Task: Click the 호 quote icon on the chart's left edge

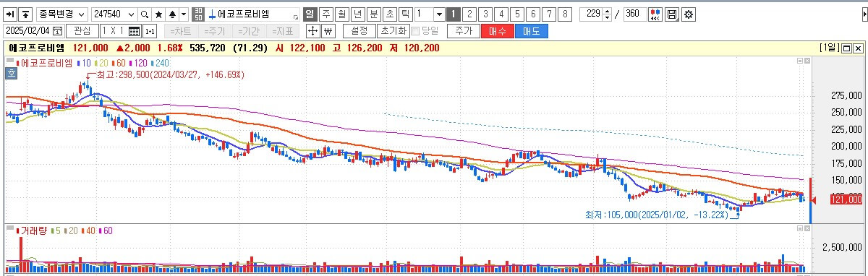Action: point(11,73)
